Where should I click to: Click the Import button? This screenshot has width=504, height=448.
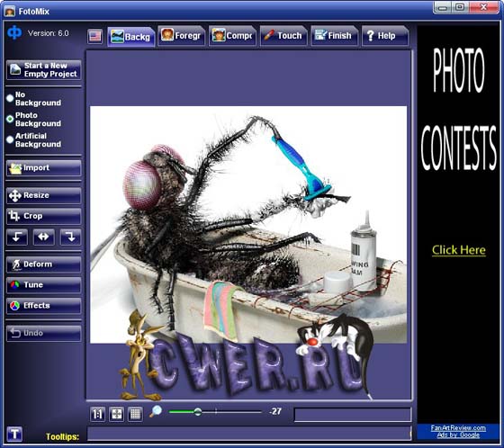[44, 168]
